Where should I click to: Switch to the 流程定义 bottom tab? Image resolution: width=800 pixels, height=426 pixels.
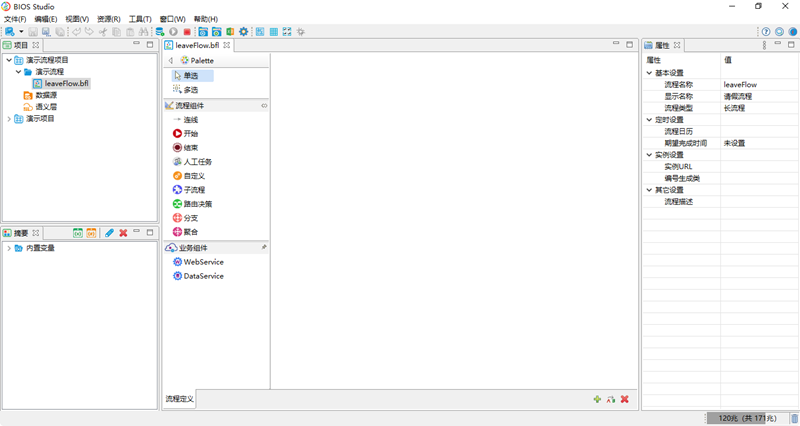(180, 399)
